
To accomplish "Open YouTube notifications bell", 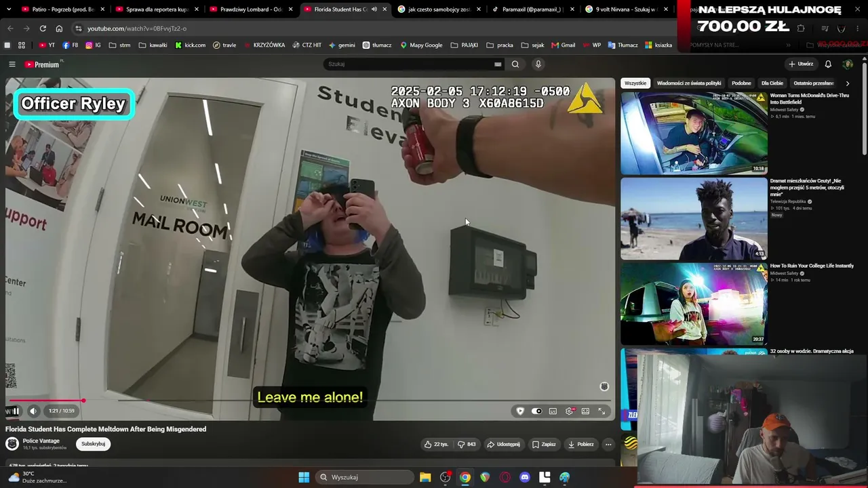I will [828, 64].
